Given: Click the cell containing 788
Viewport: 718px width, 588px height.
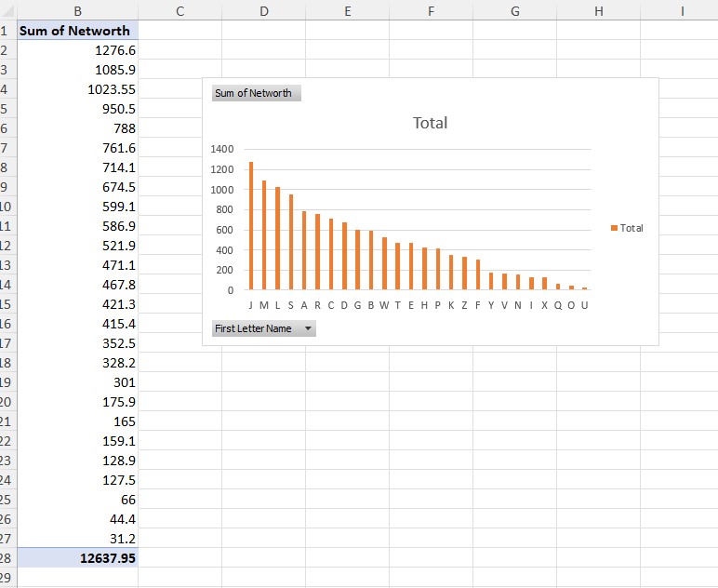Looking at the screenshot, I should click(x=77, y=128).
